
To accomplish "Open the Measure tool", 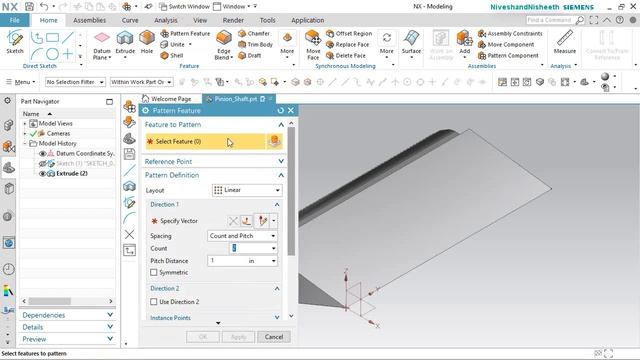I will (565, 42).
